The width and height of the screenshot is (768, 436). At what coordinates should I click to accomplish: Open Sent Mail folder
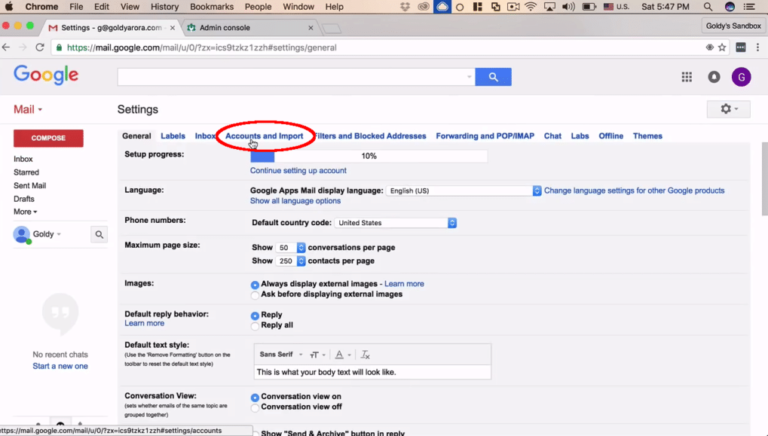30,186
